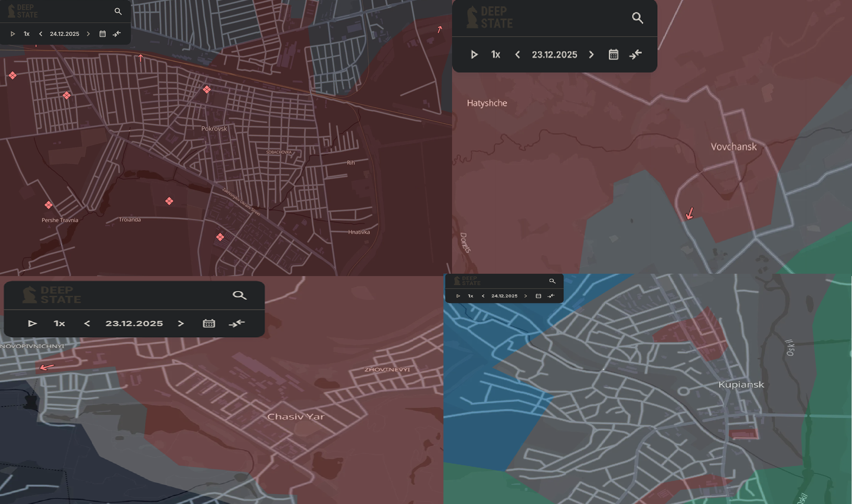
Task: Go to next date in Vovchansk panel
Action: pyautogui.click(x=592, y=54)
